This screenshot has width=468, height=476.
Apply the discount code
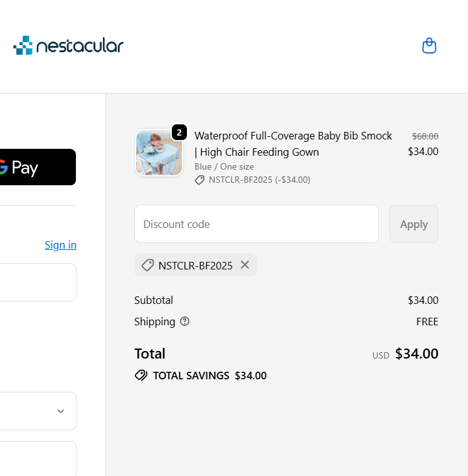pyautogui.click(x=413, y=224)
